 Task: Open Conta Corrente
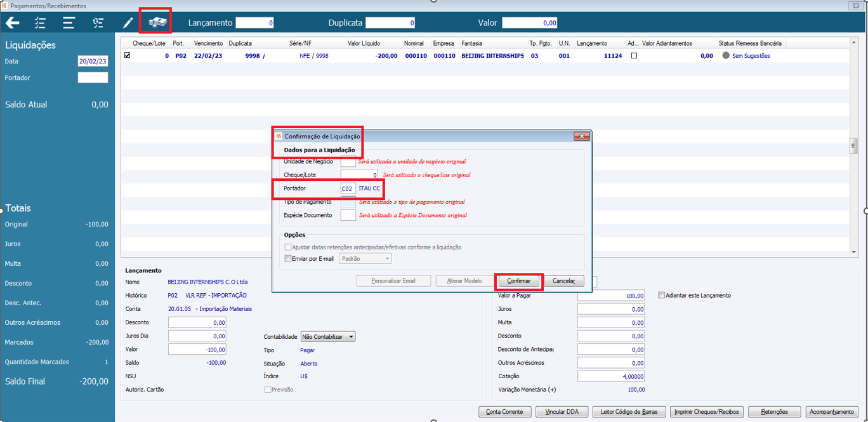pyautogui.click(x=504, y=412)
